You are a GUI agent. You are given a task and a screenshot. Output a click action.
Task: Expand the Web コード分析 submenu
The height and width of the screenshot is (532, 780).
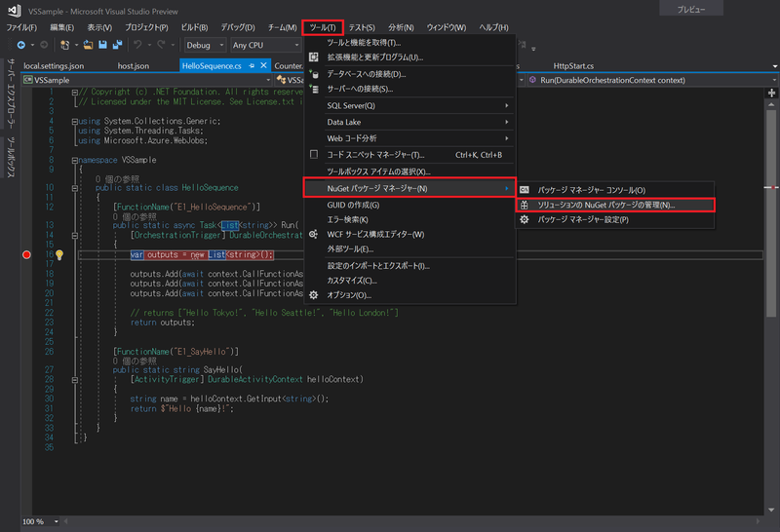click(x=409, y=138)
